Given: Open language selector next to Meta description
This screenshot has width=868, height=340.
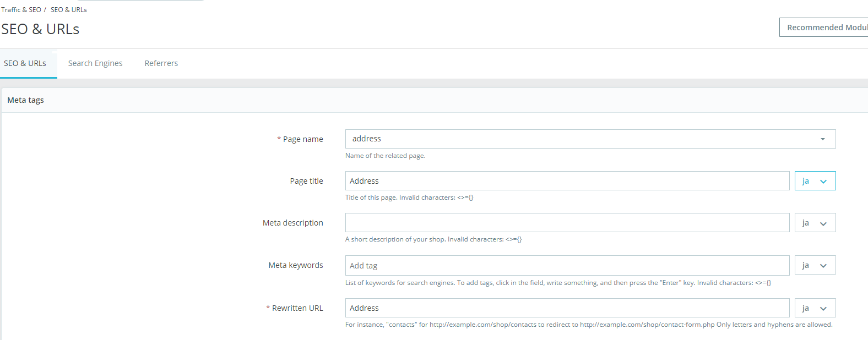Looking at the screenshot, I should click(x=815, y=223).
